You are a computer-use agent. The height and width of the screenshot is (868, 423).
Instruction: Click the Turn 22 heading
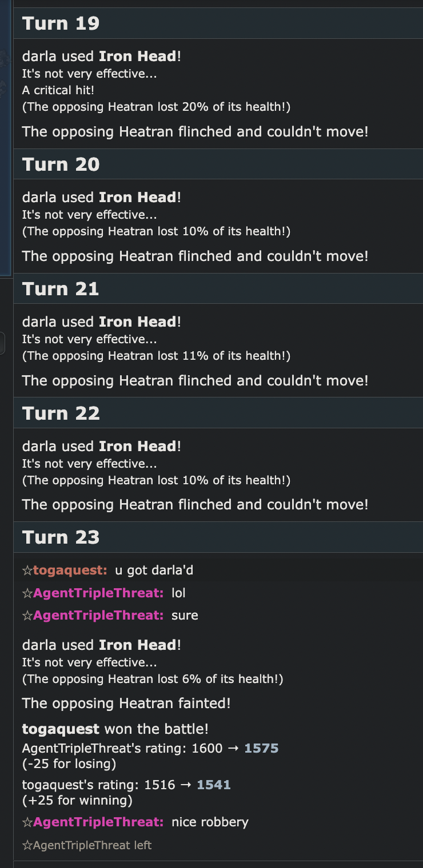click(x=61, y=413)
